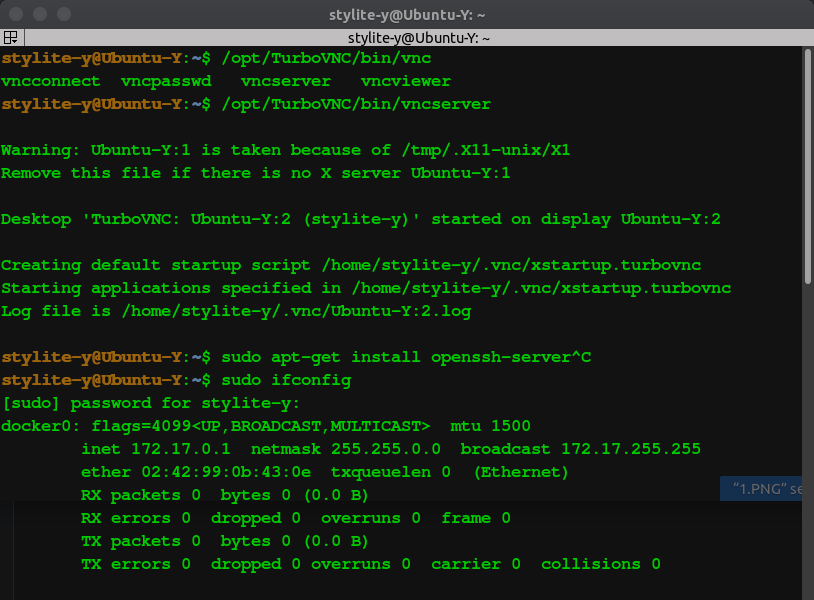This screenshot has width=814, height=600.
Task: Click MAC address '02:42:99:0b:43:0e'
Action: [226, 472]
